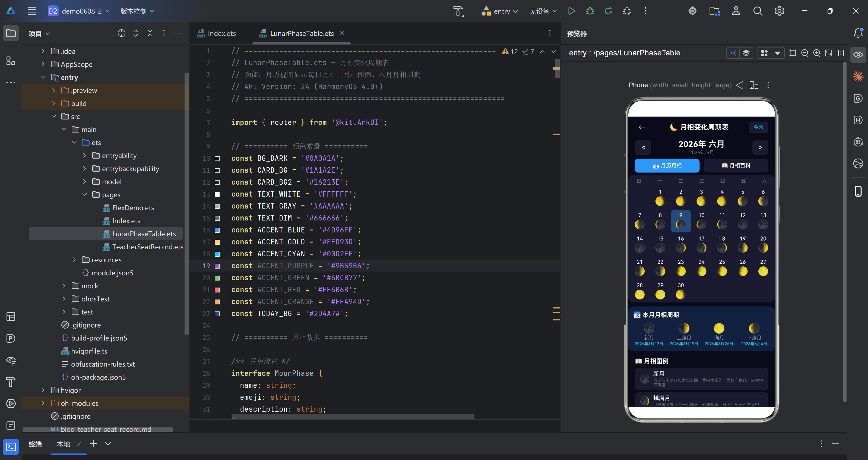The image size is (868, 460).
Task: Toggle the fit-to-frame icon in previewer
Action: [828, 53]
